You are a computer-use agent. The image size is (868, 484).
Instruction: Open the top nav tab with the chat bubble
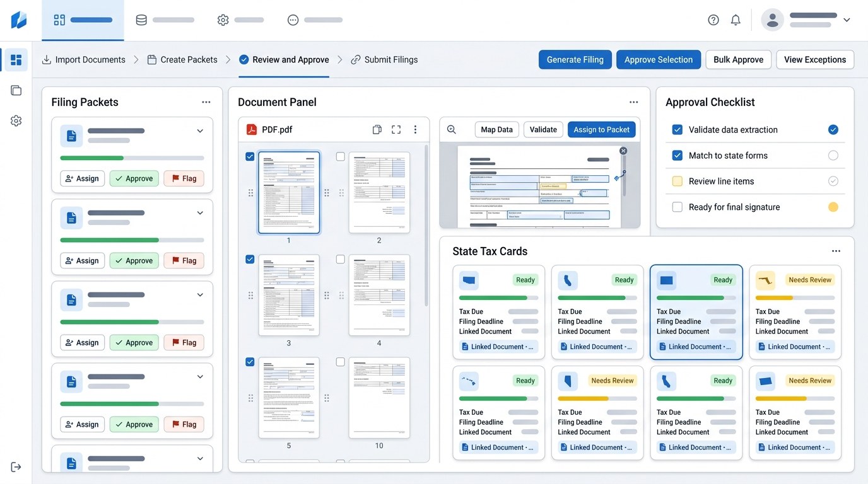click(315, 20)
